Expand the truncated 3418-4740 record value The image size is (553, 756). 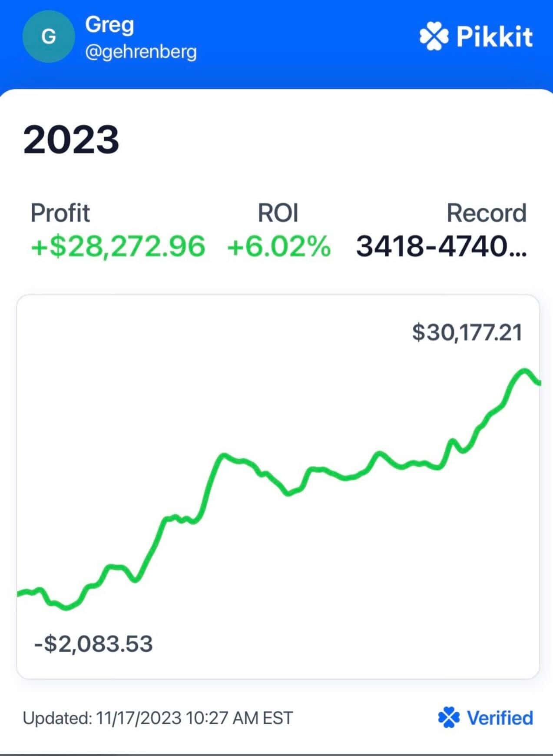441,246
